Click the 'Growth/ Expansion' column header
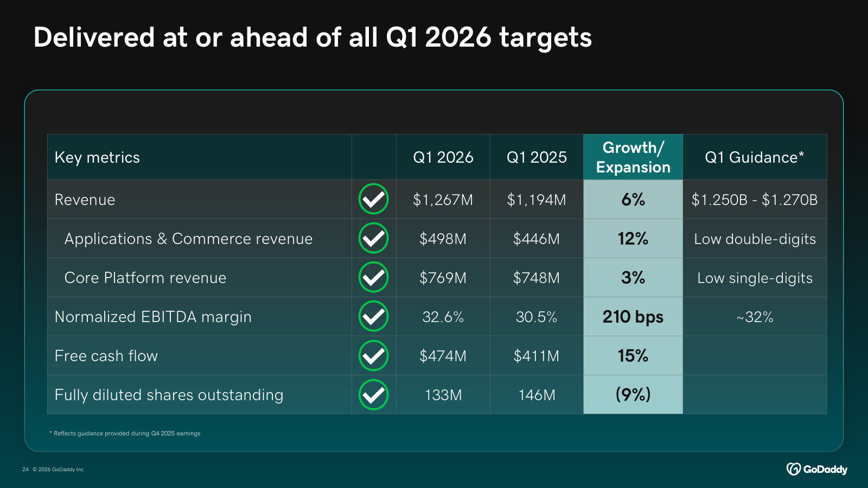Screen dimensions: 868x488 click(633, 157)
